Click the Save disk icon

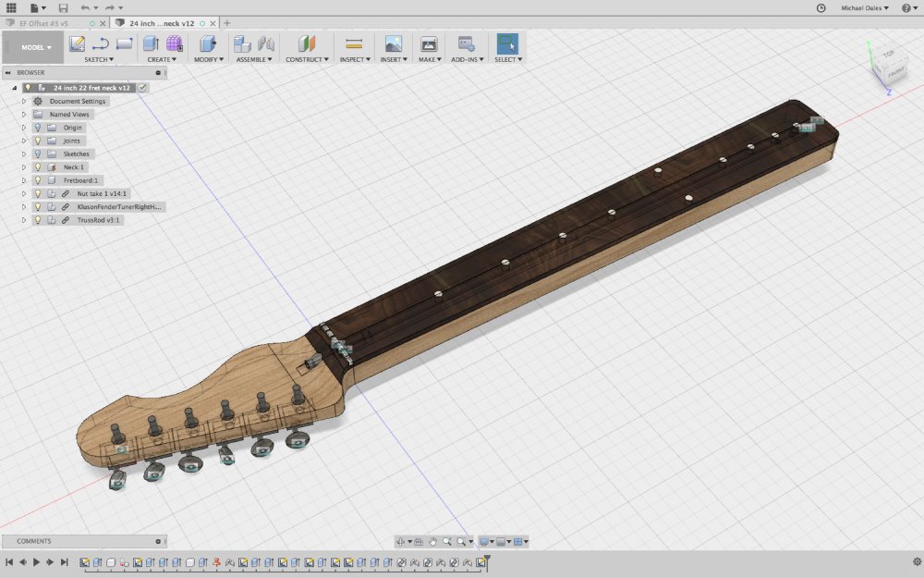pyautogui.click(x=63, y=7)
